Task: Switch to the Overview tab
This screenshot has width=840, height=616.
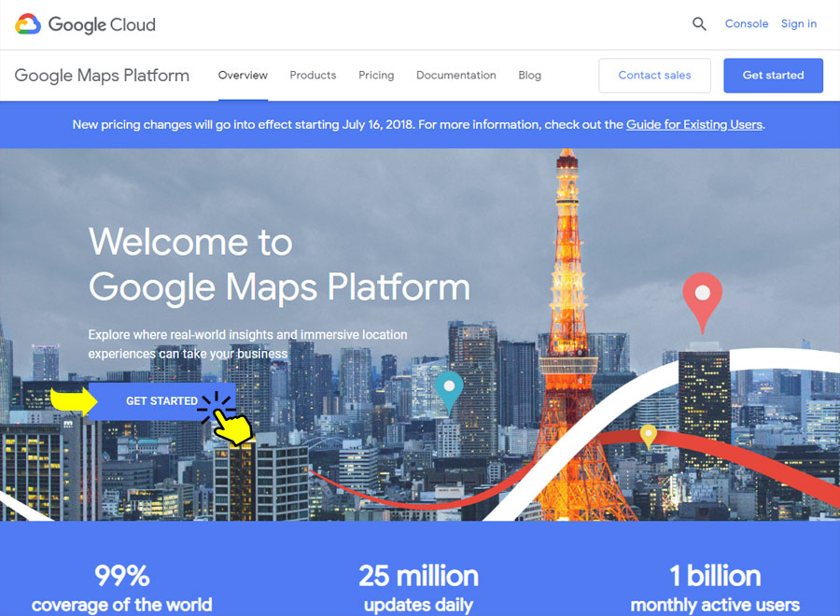Action: click(x=243, y=76)
